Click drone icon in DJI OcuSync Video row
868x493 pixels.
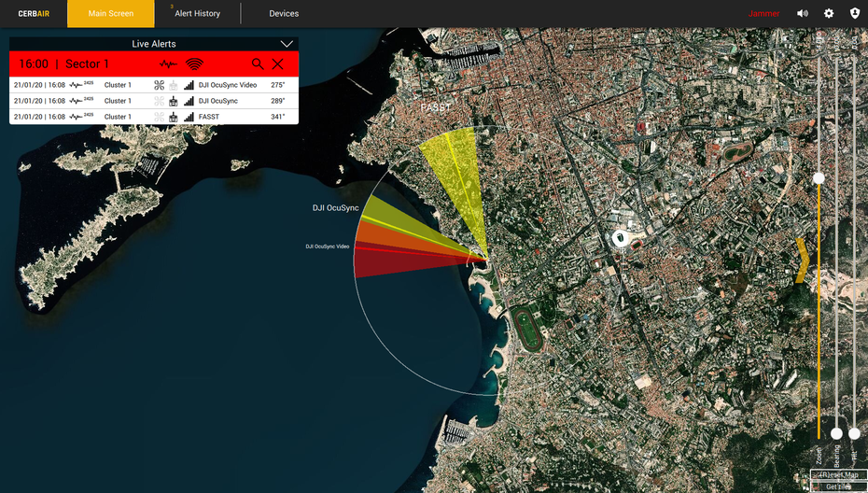[160, 85]
